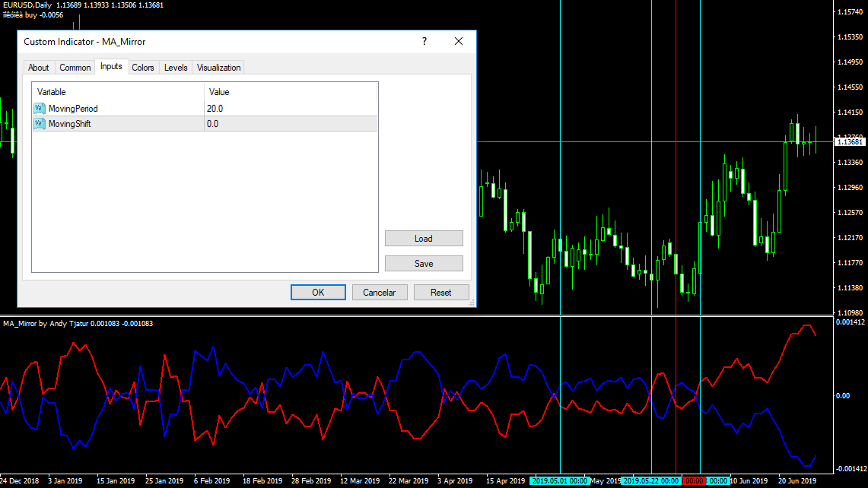Screen dimensions: 868x488
Task: Close the MA_Mirror dialog
Action: [459, 42]
